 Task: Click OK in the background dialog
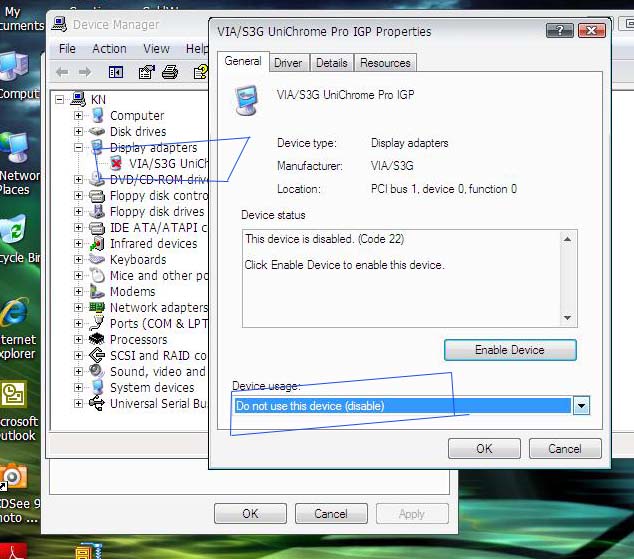point(250,514)
